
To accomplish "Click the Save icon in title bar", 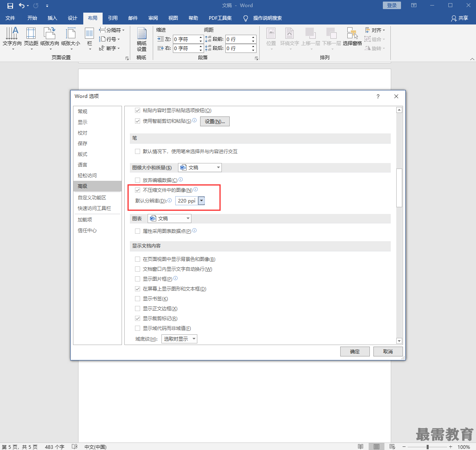I will pos(10,6).
